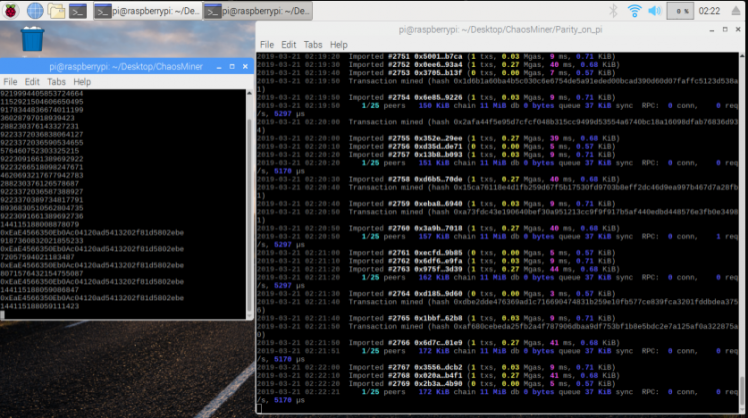Open the volume control speaker icon
The width and height of the screenshot is (748, 418).
click(x=657, y=11)
